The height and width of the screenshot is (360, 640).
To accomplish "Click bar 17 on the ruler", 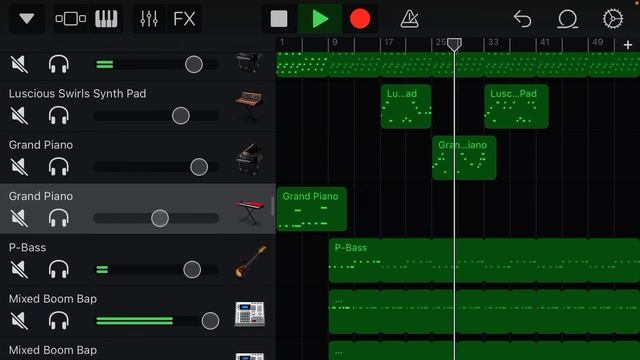I will tap(389, 42).
